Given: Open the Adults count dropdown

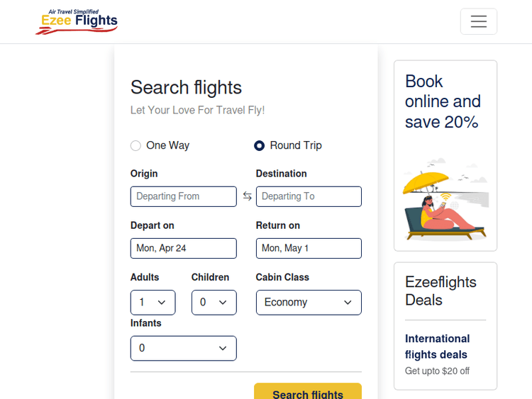Looking at the screenshot, I should (x=153, y=303).
